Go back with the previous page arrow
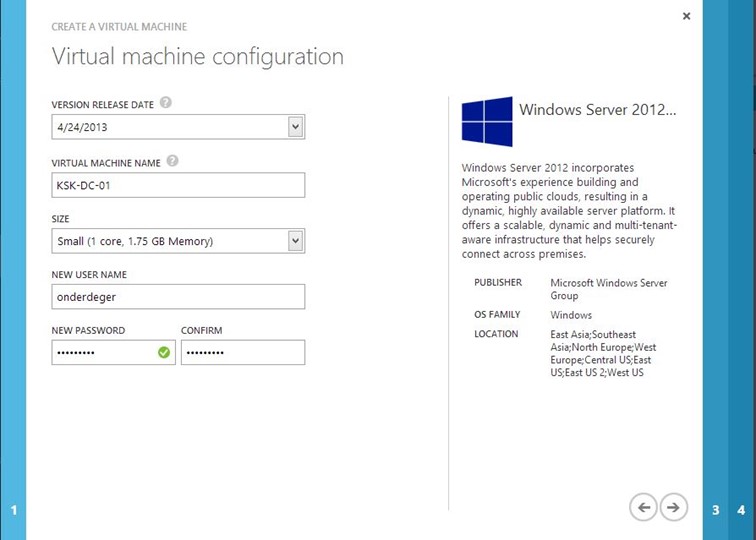This screenshot has width=756, height=540. (x=643, y=507)
